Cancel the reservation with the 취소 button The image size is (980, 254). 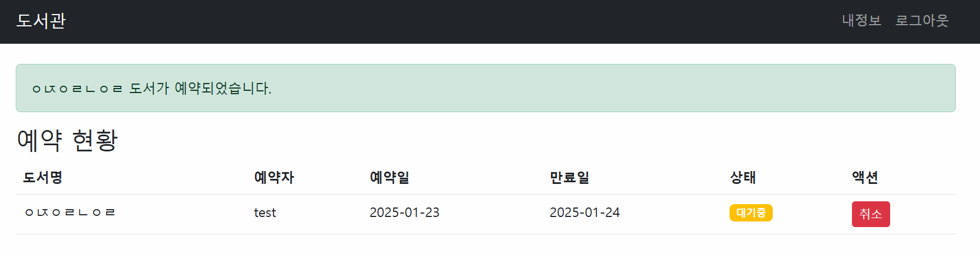pos(870,214)
